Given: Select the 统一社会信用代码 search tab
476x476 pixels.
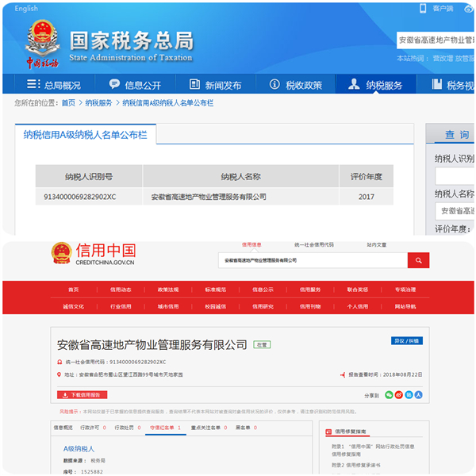Looking at the screenshot, I should [x=314, y=244].
